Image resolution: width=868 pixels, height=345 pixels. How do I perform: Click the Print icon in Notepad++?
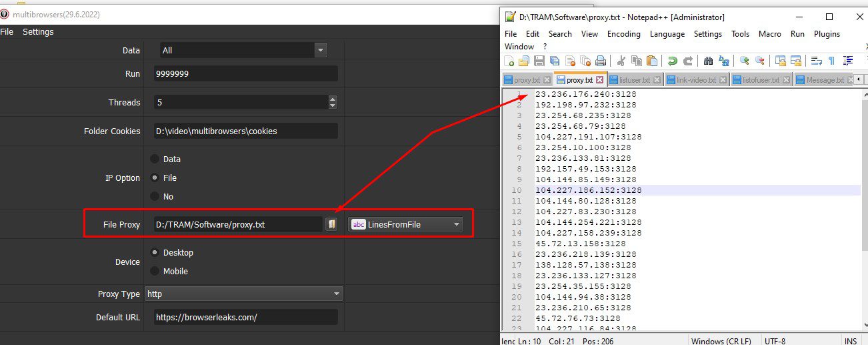601,61
